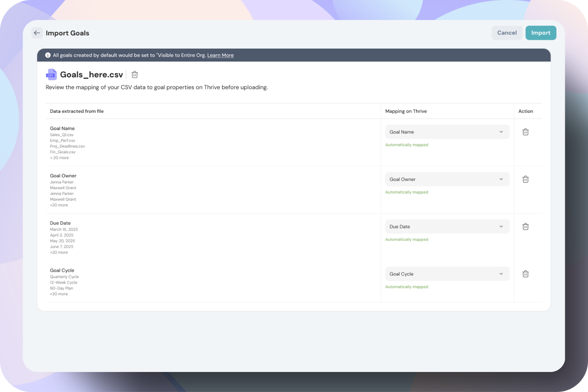The width and height of the screenshot is (588, 392).
Task: Open the Goal Cycle mapping dropdown
Action: click(x=447, y=274)
